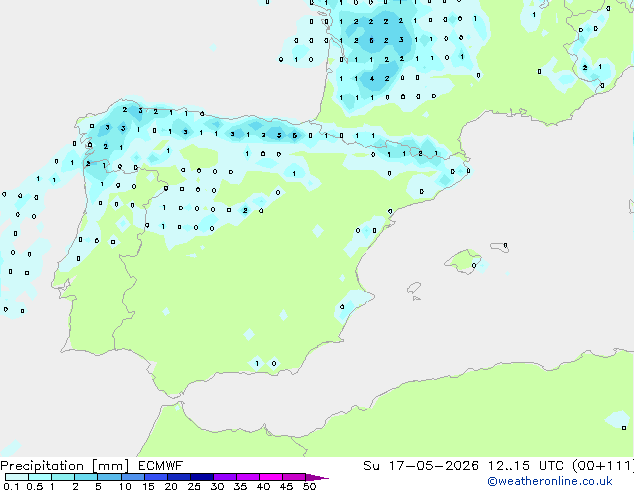This screenshot has width=634, height=490.
Task: Click the 15–20 mm legend color swatch
Action: (155, 477)
